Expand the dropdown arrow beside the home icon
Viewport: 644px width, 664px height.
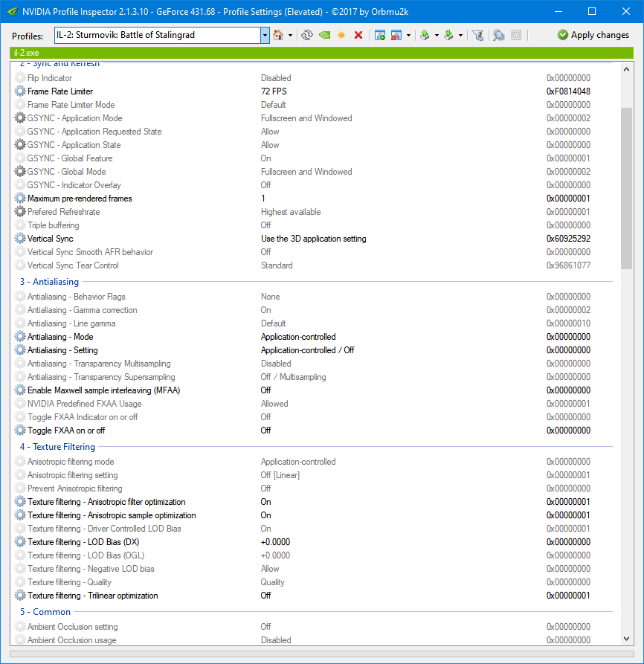290,35
